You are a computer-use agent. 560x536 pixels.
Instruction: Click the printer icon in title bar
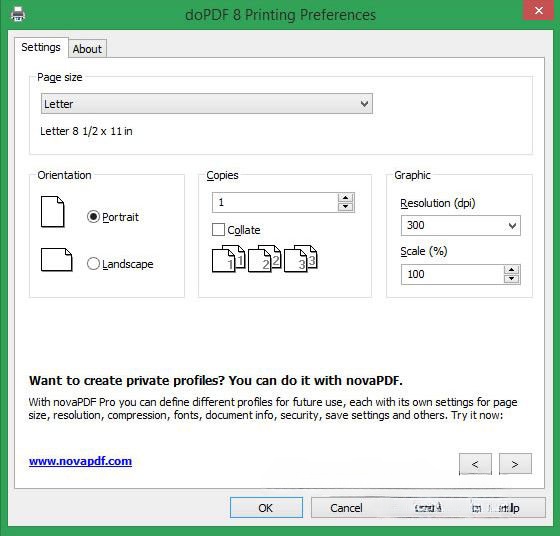coord(18,14)
